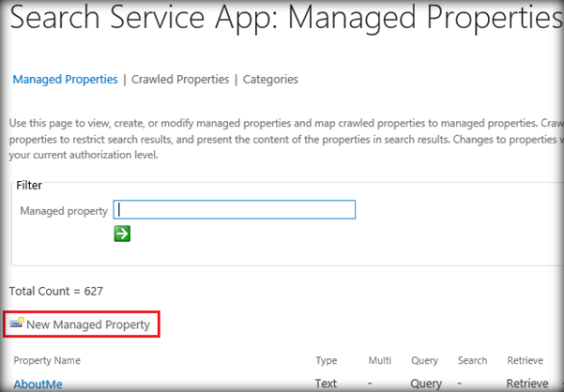Click the Search column header
This screenshot has height=392, width=564.
pos(472,360)
